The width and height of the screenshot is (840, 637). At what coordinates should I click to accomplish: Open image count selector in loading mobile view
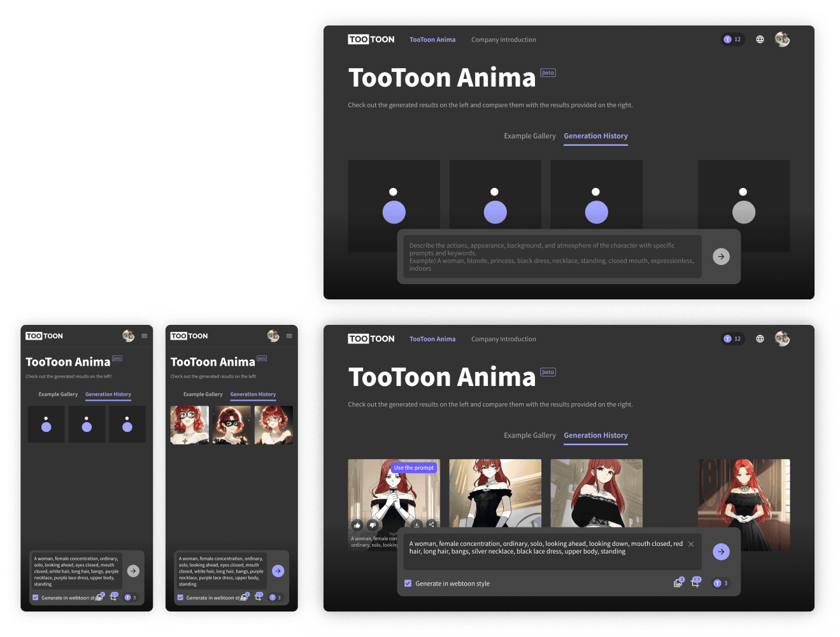100,597
